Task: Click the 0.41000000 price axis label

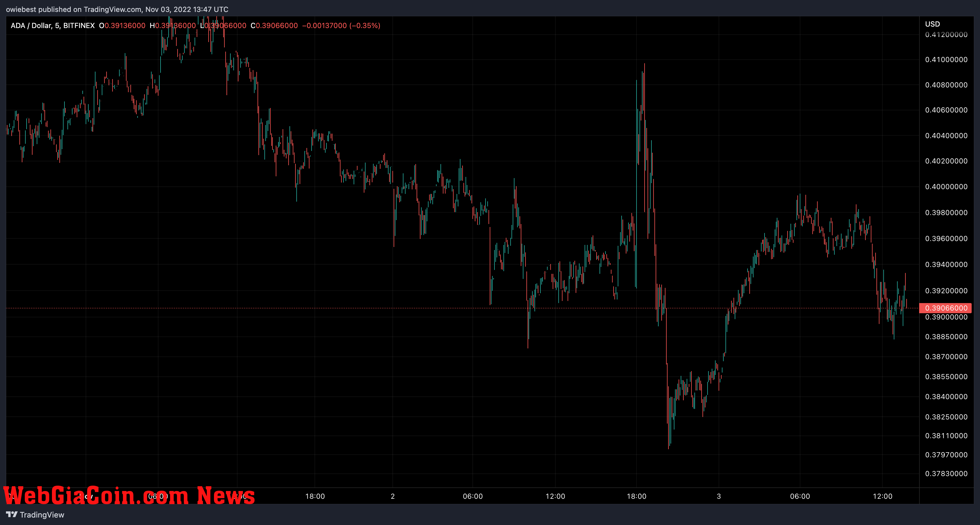Action: pos(946,59)
